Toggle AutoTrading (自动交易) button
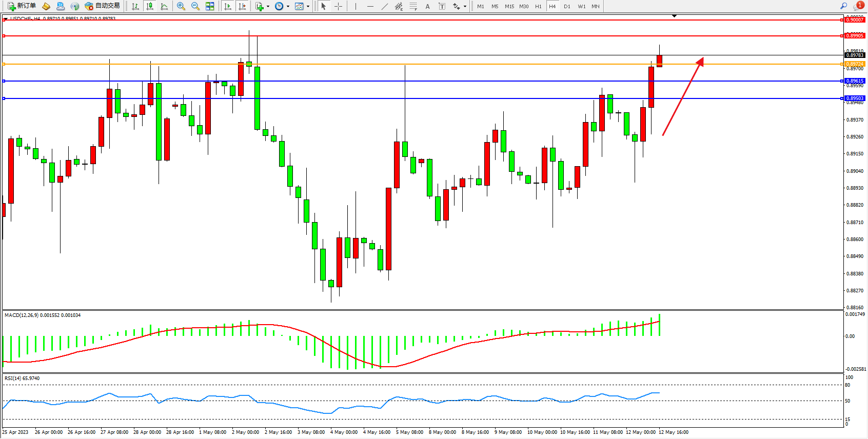This screenshot has height=439, width=868. click(x=102, y=6)
